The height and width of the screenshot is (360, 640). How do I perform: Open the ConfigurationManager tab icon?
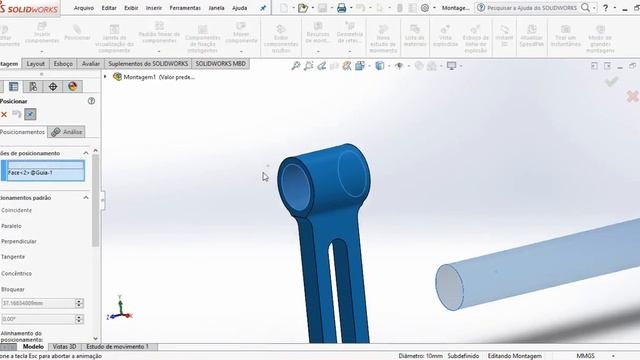tap(33, 87)
